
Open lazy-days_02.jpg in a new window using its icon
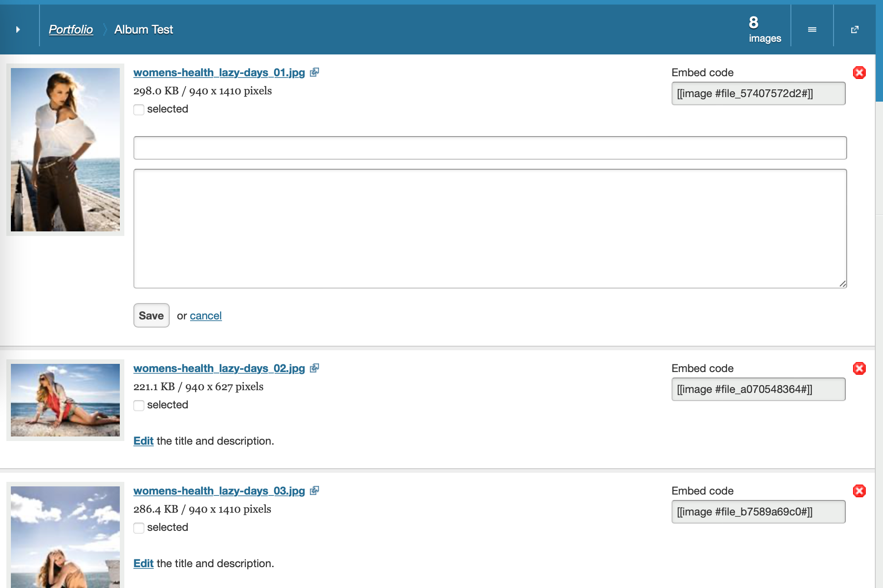pyautogui.click(x=314, y=368)
